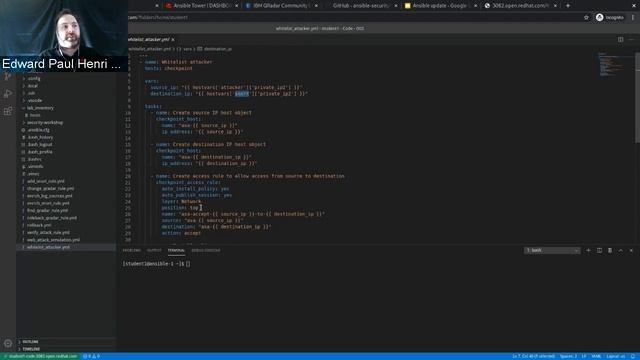Image resolution: width=640 pixels, height=360 pixels.
Task: Open change_qradar_rule.yml in explorer
Action: tap(50, 189)
